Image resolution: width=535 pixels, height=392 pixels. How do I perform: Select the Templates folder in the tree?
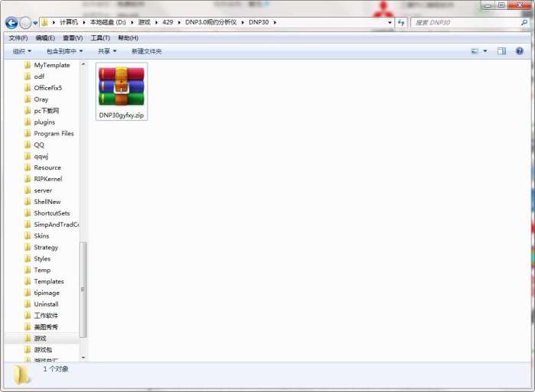(x=44, y=281)
